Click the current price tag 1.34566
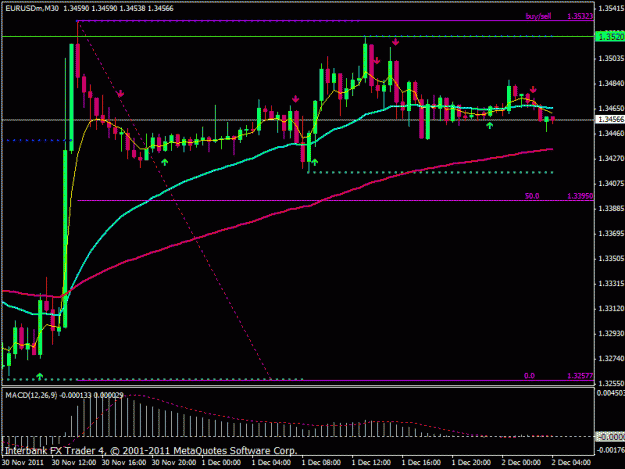Viewport: 625px width, 469px height. [610, 120]
